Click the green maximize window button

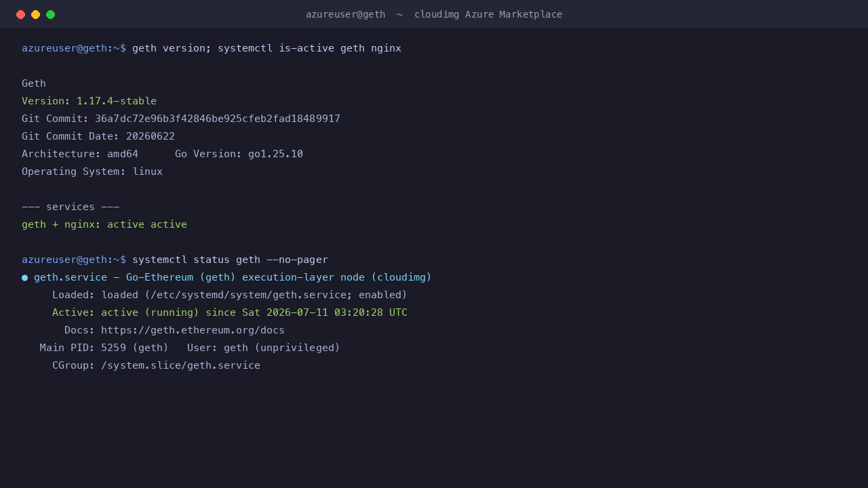click(x=51, y=14)
